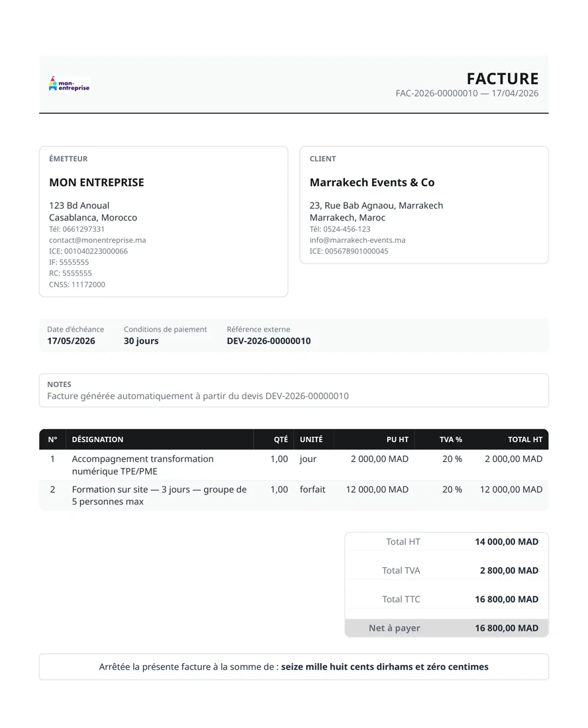Image resolution: width=588 pixels, height=728 pixels.
Task: Select the MON ENTREPRISE company name
Action: [x=96, y=182]
